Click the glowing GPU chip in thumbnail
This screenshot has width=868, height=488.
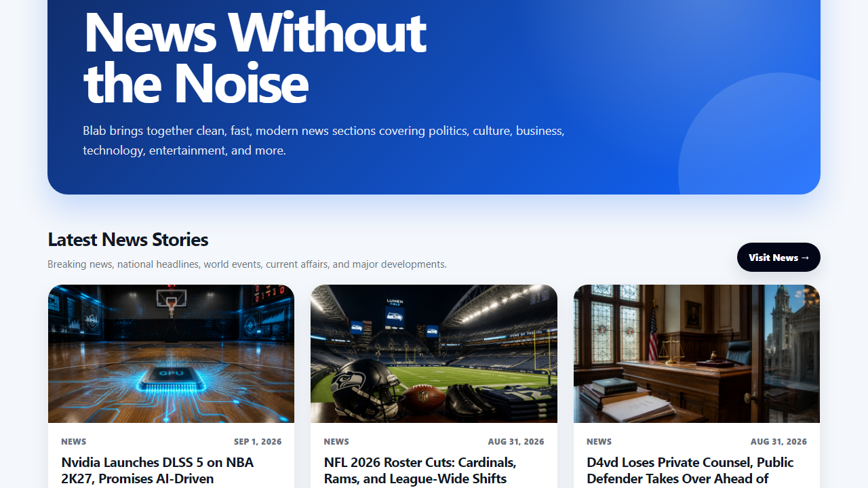click(167, 375)
